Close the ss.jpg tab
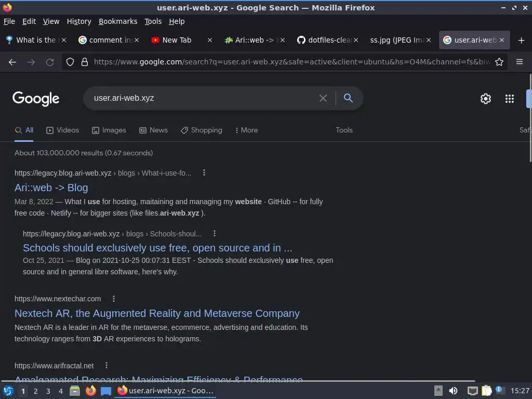 pyautogui.click(x=429, y=40)
